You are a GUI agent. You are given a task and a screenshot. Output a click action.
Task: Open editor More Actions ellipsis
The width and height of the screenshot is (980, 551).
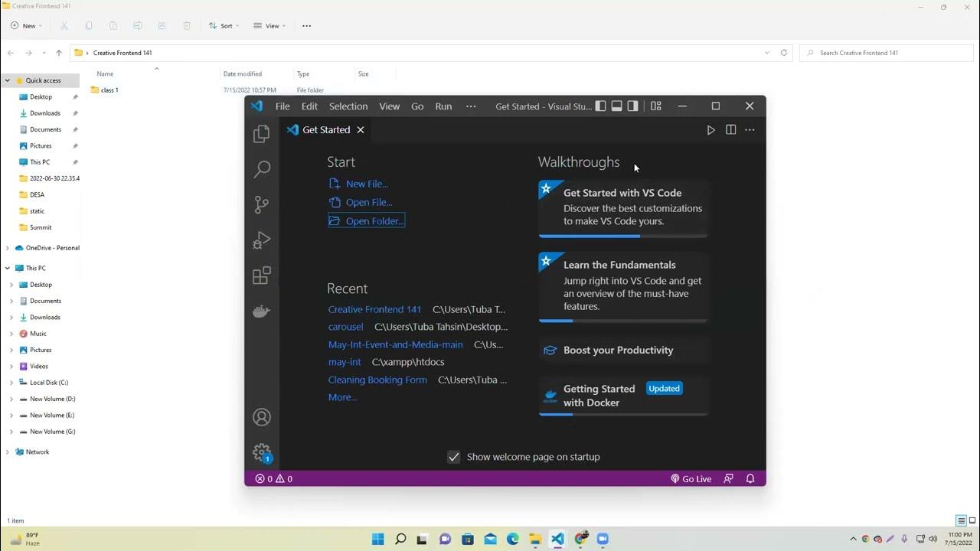coord(750,130)
